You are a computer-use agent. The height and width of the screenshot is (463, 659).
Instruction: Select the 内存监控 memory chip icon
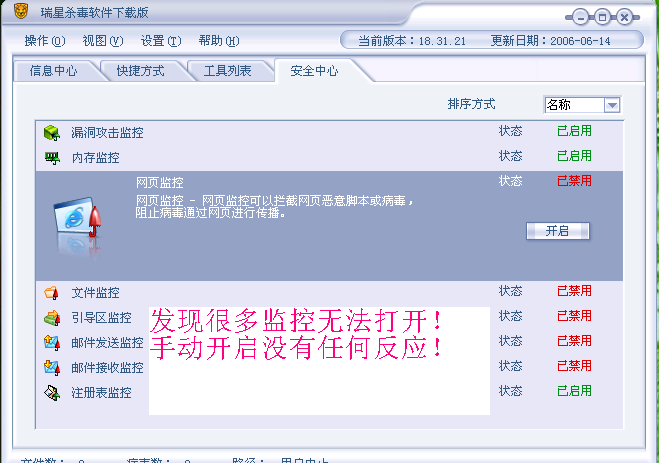click(52, 158)
